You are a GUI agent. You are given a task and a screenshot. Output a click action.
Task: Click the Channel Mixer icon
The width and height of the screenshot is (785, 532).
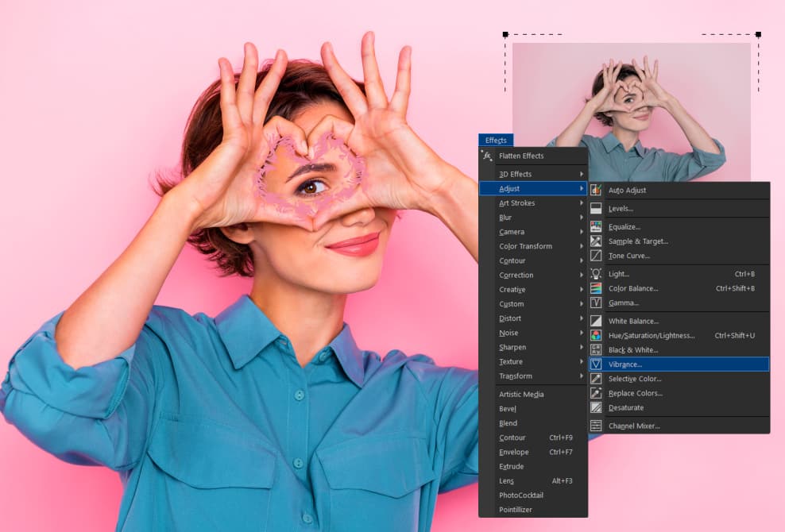(x=596, y=426)
